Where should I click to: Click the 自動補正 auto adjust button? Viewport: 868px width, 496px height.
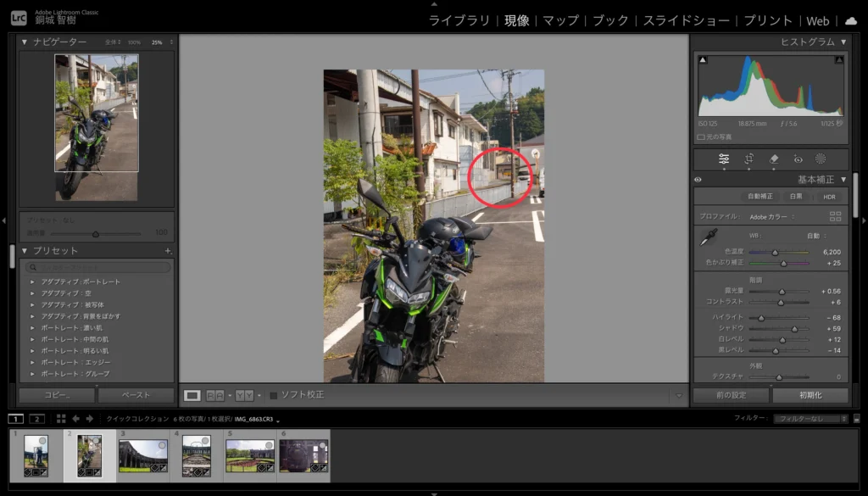tap(759, 197)
